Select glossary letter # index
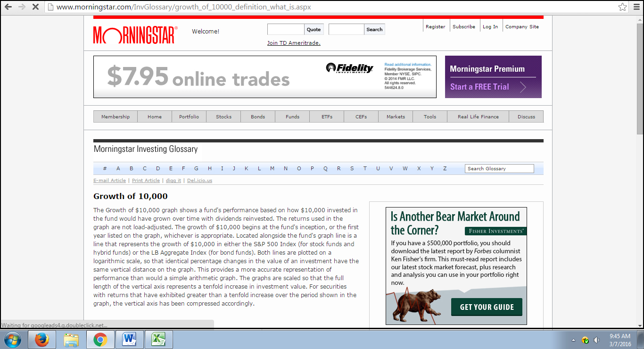The height and width of the screenshot is (349, 644). pos(105,168)
